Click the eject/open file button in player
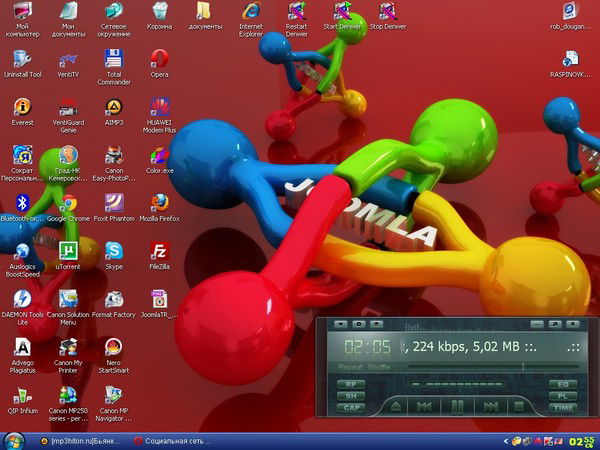600x450 pixels. (x=395, y=406)
